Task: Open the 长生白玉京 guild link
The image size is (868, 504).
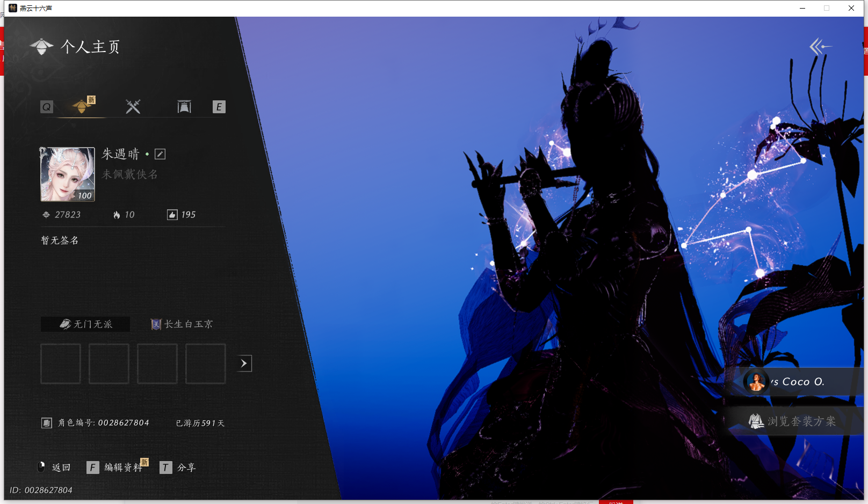Action: (x=182, y=324)
